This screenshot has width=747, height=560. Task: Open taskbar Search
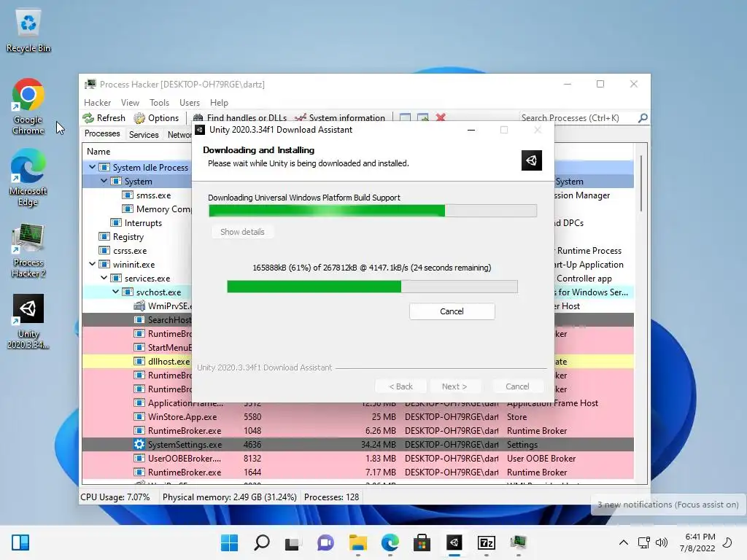tap(262, 542)
